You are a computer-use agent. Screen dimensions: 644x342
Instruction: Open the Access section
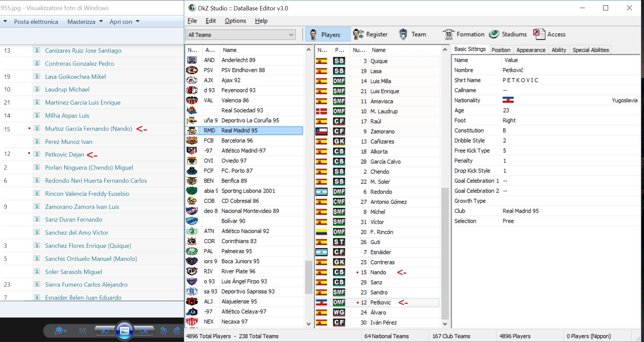pyautogui.click(x=549, y=34)
